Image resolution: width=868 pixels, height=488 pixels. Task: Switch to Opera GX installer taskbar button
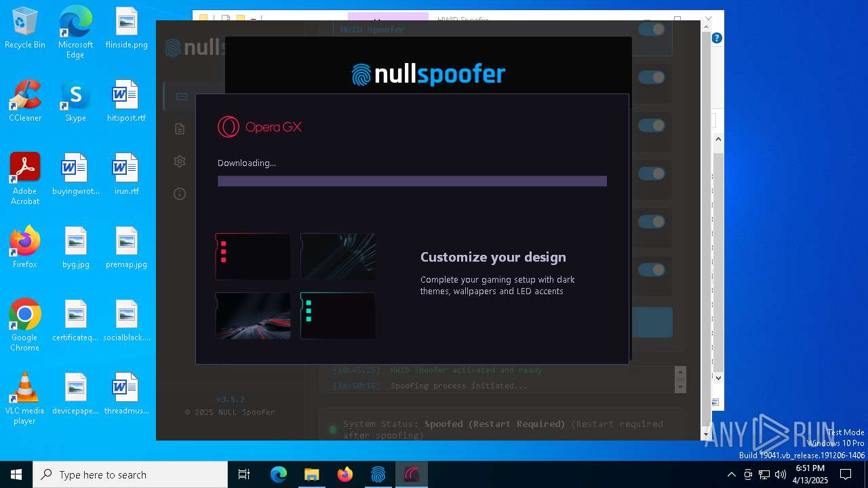coord(412,474)
